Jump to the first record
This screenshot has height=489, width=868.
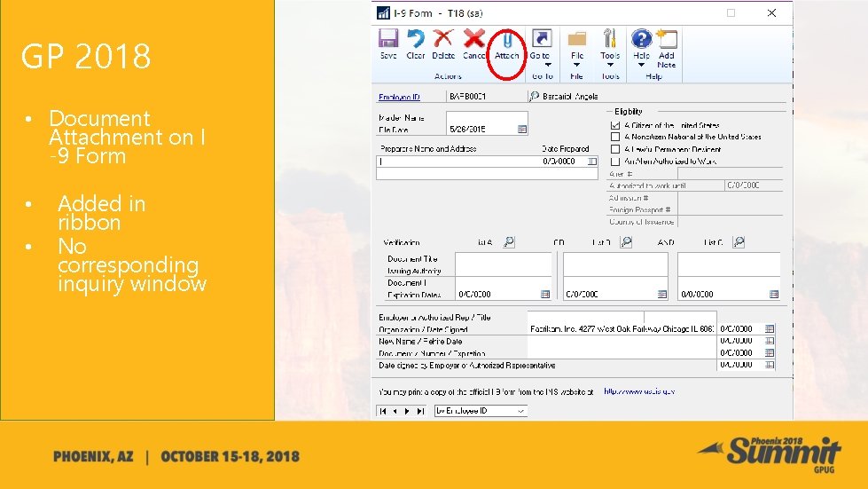[x=382, y=411]
